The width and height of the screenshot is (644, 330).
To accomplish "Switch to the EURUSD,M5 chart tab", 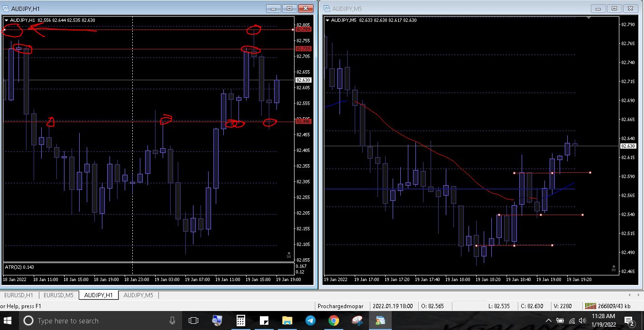I will click(58, 295).
